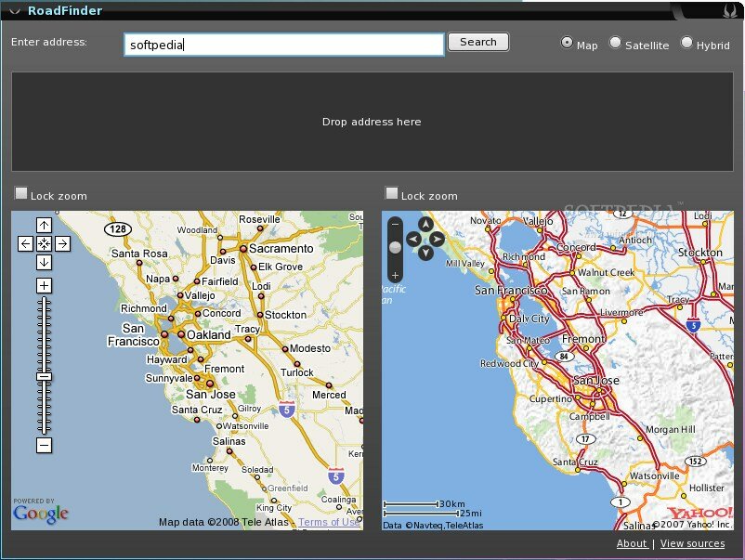Click Route 84 shield on Yahoo map

[564, 357]
